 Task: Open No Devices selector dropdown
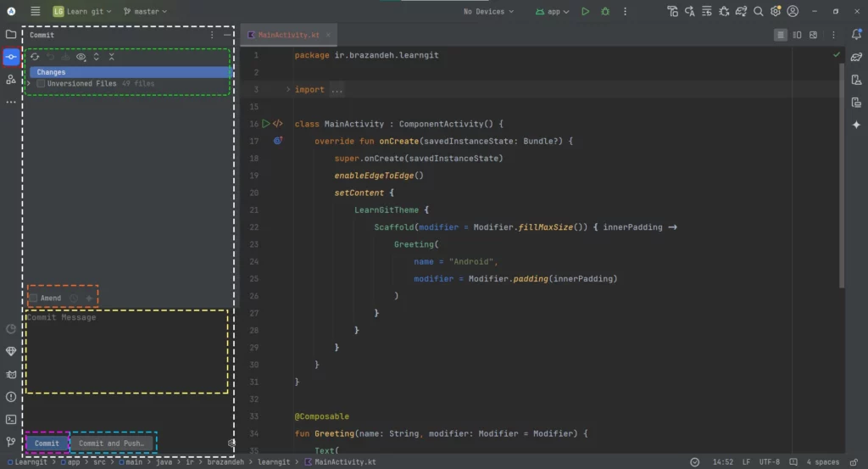coord(488,11)
